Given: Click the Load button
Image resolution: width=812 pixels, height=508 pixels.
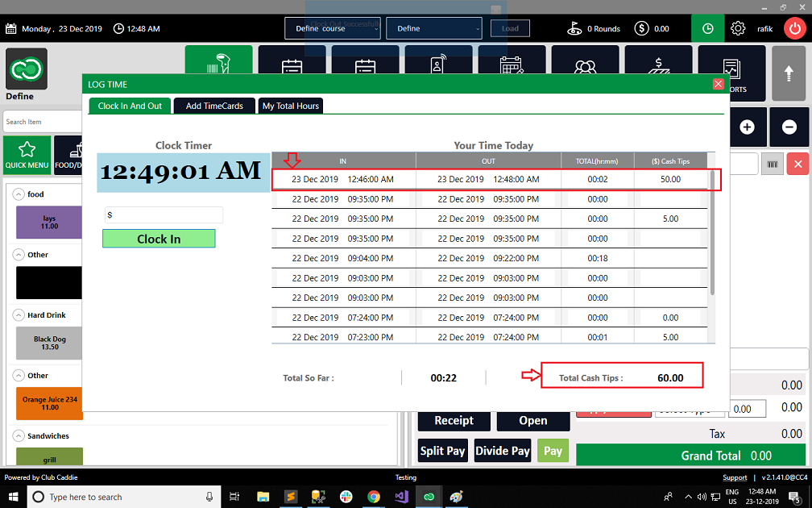Looking at the screenshot, I should [x=510, y=28].
